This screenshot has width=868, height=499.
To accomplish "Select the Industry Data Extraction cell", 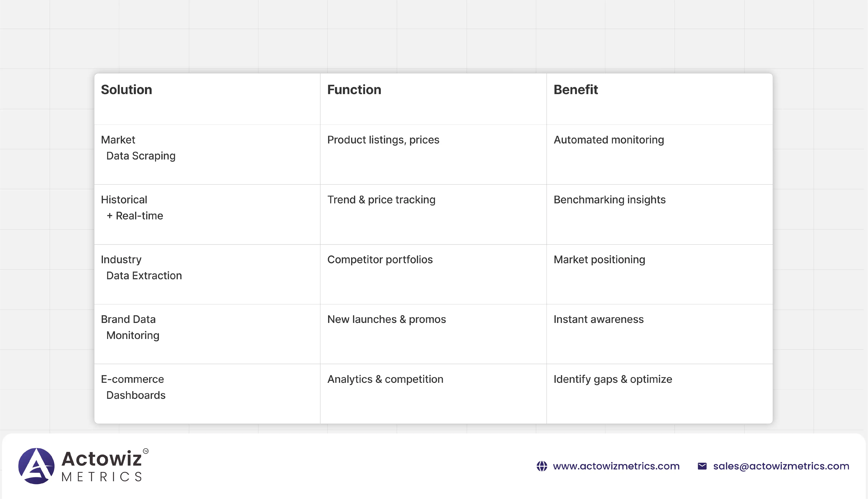I will pos(141,268).
